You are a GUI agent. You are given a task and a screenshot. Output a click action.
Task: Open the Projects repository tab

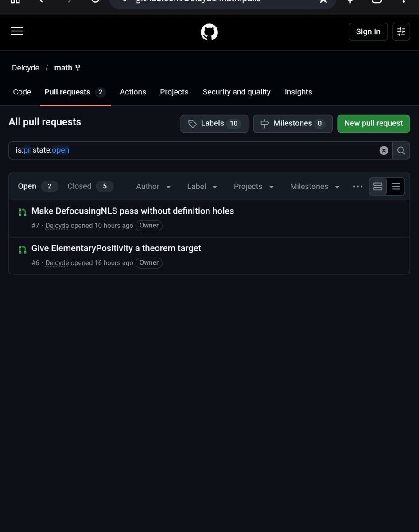(x=174, y=92)
